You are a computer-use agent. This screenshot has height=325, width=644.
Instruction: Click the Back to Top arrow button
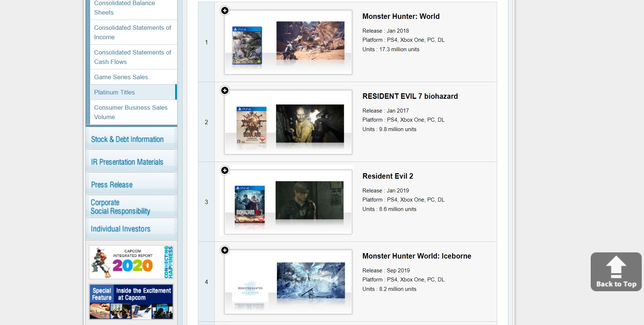[x=616, y=272]
